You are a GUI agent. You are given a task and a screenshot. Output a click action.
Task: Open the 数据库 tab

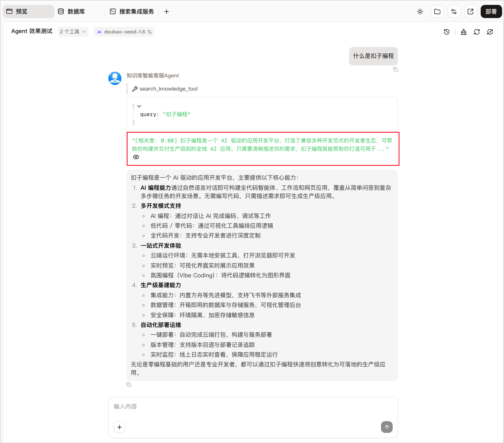(71, 12)
